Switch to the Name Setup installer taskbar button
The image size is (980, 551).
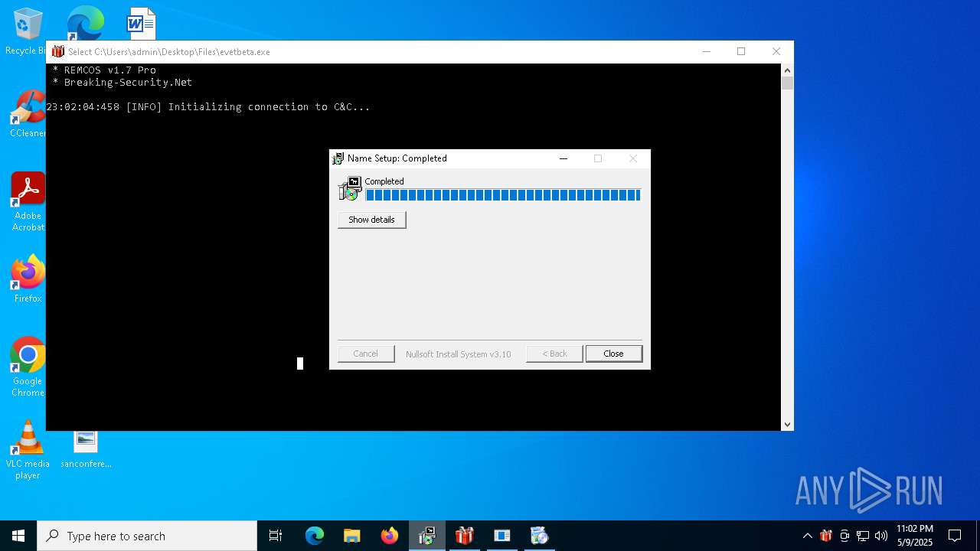427,536
